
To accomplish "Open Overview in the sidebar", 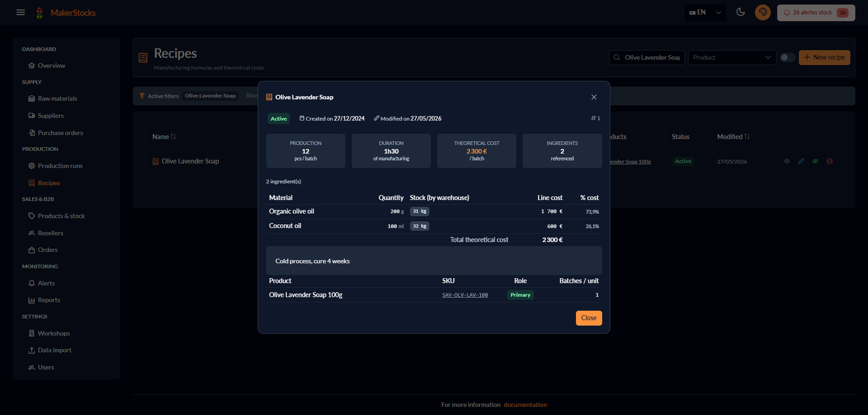I will tap(52, 65).
